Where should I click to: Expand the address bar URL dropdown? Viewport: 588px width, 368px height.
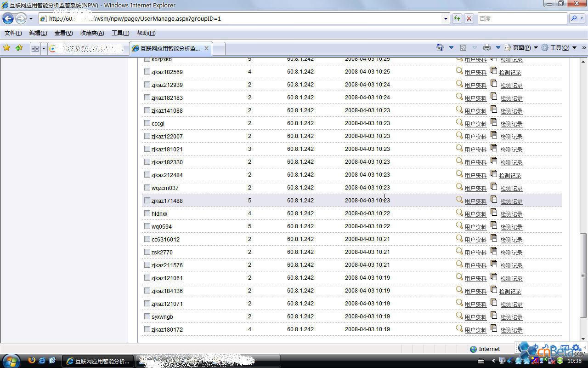[446, 19]
